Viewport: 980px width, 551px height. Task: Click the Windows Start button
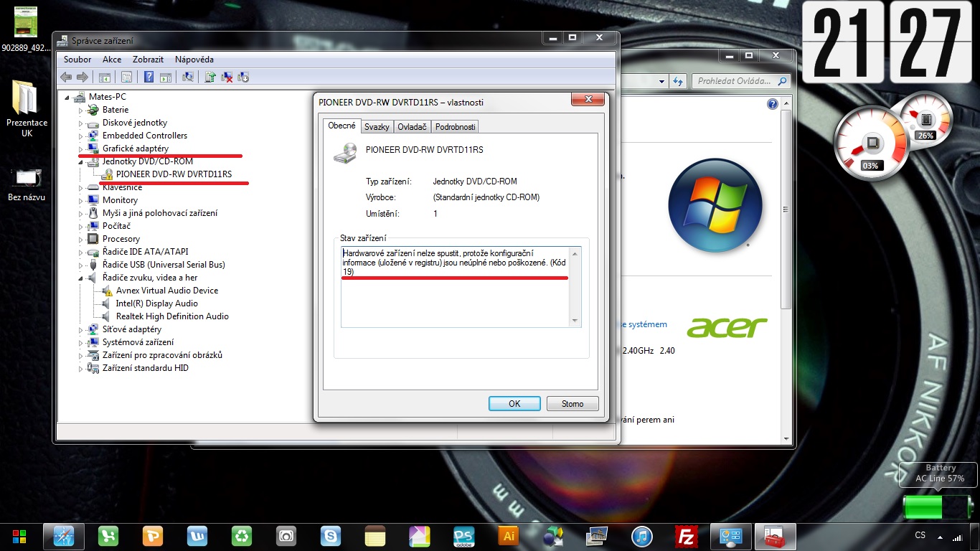(x=19, y=536)
